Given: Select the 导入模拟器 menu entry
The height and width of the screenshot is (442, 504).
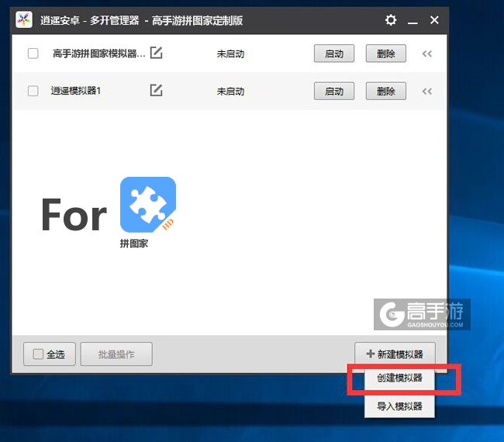Looking at the screenshot, I should 399,406.
